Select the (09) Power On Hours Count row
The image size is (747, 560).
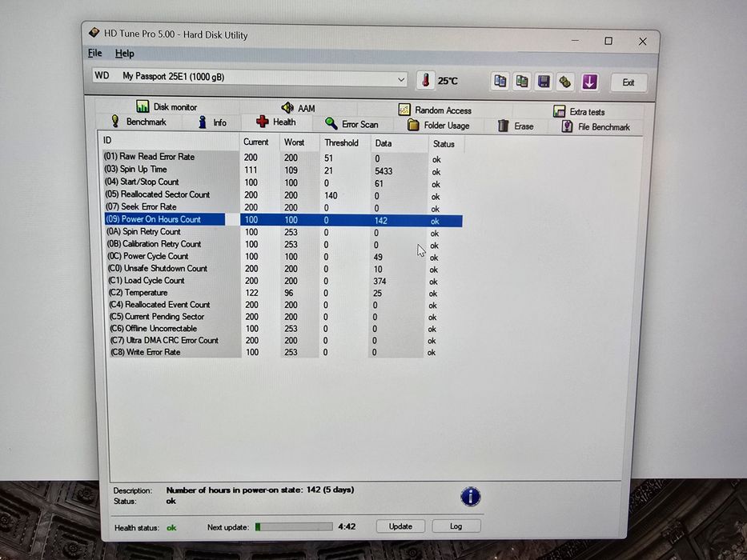pyautogui.click(x=283, y=219)
